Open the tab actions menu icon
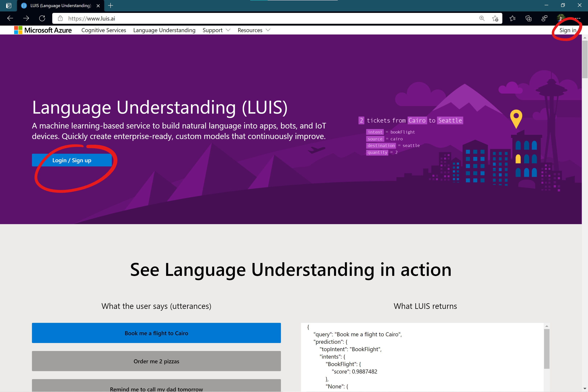 [x=9, y=5]
